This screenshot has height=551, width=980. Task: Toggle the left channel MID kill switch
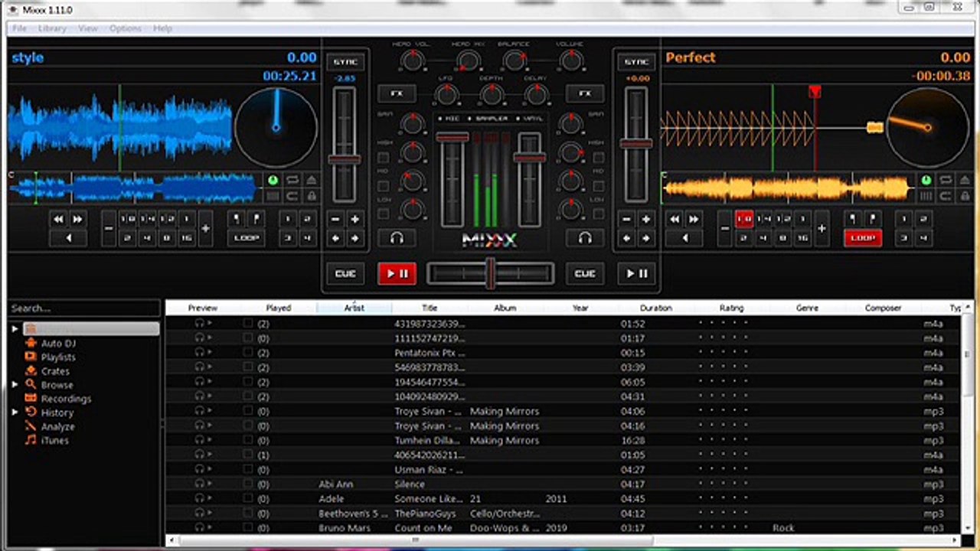tap(383, 186)
